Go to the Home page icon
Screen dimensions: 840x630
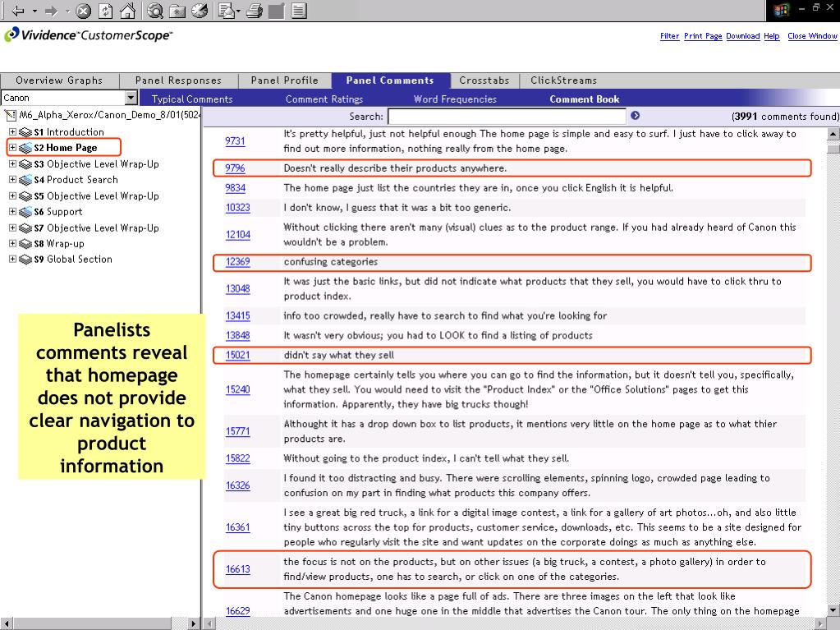(127, 11)
